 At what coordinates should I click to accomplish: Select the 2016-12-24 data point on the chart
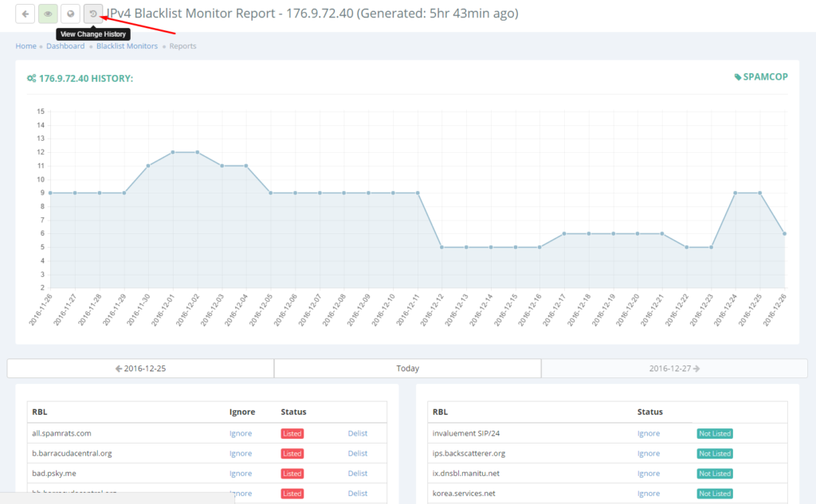(735, 193)
